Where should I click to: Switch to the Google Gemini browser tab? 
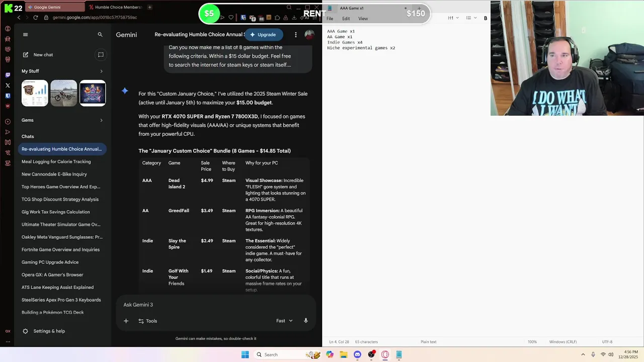tap(55, 7)
